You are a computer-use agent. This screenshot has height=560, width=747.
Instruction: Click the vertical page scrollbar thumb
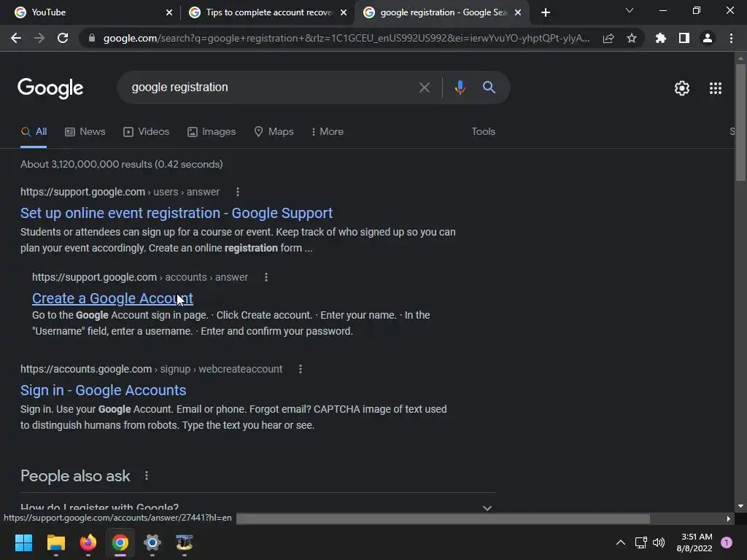[x=740, y=122]
